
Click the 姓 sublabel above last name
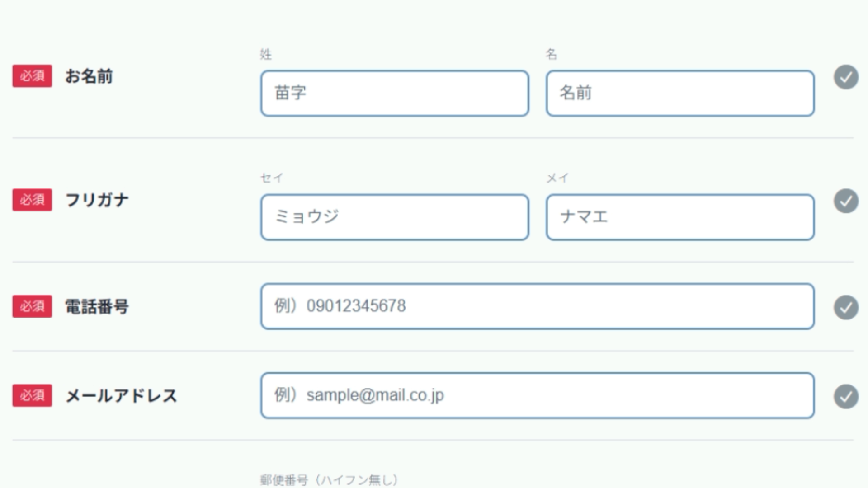[x=266, y=54]
